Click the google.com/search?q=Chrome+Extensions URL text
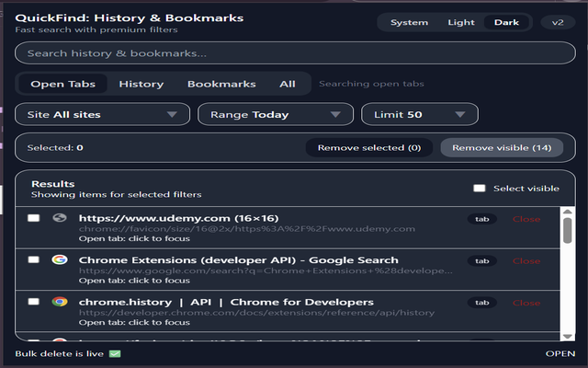Viewport: 588px width, 368px height. pyautogui.click(x=266, y=270)
